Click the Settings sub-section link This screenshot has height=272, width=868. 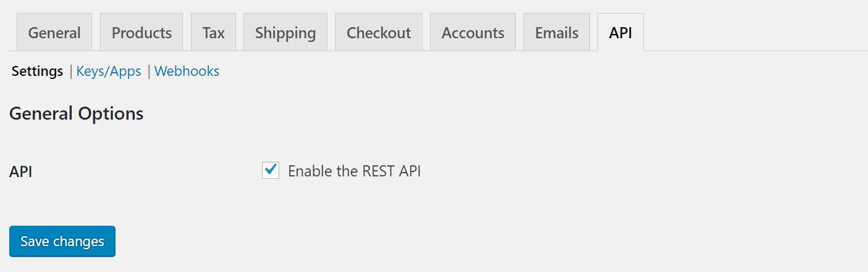click(x=38, y=72)
